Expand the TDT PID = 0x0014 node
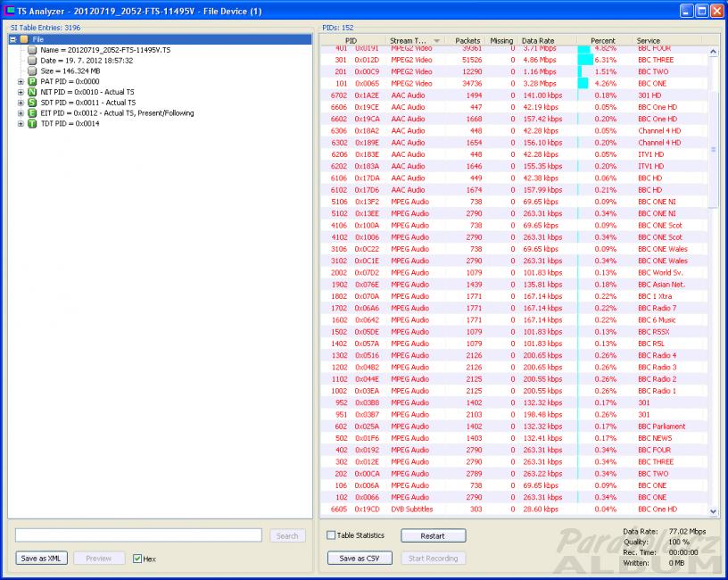Screen dimensions: 728x580 click(x=21, y=123)
